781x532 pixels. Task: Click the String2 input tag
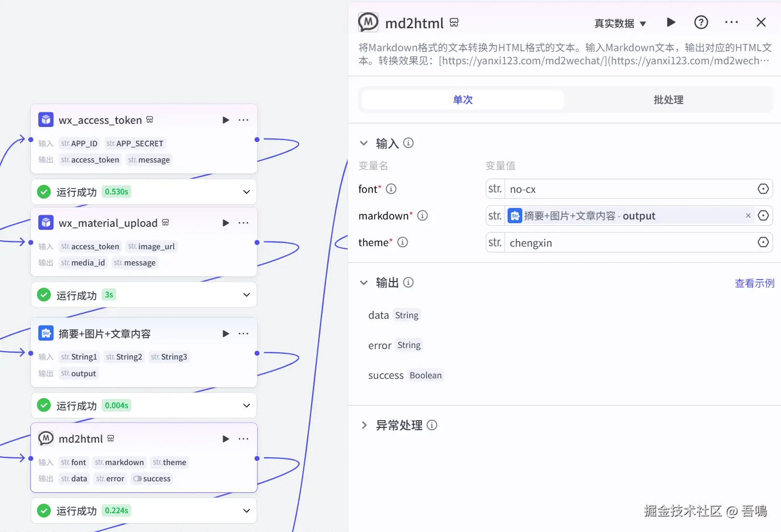[x=124, y=357]
